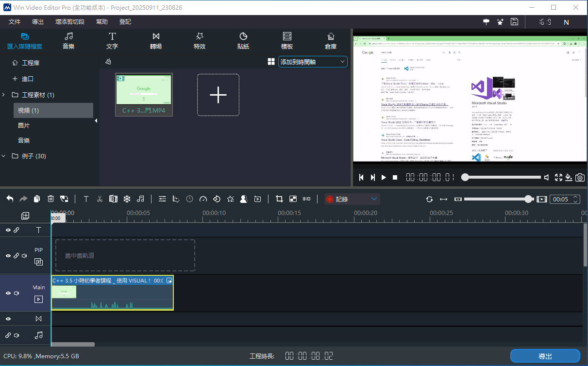Click the broom clear icon in media panel

[108, 62]
